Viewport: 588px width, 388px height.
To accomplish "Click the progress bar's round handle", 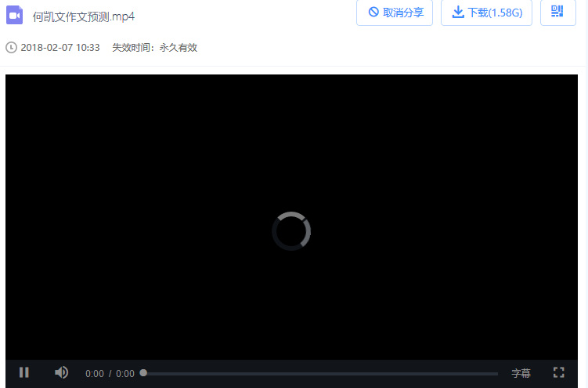I will click(x=143, y=373).
